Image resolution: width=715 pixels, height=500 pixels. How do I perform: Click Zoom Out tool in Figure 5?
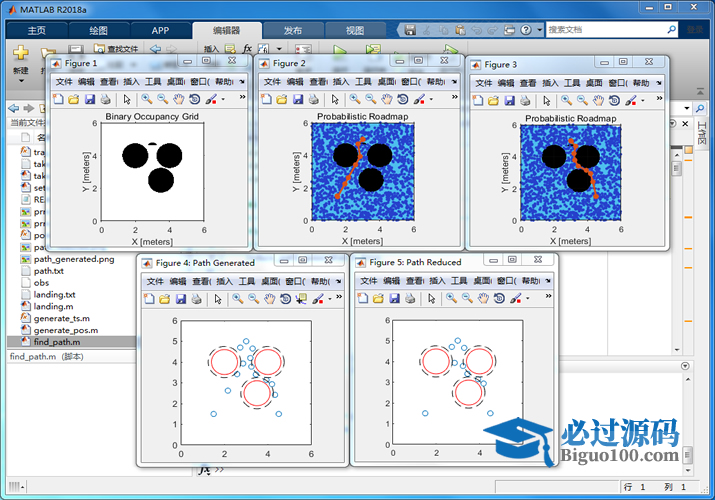(x=467, y=298)
